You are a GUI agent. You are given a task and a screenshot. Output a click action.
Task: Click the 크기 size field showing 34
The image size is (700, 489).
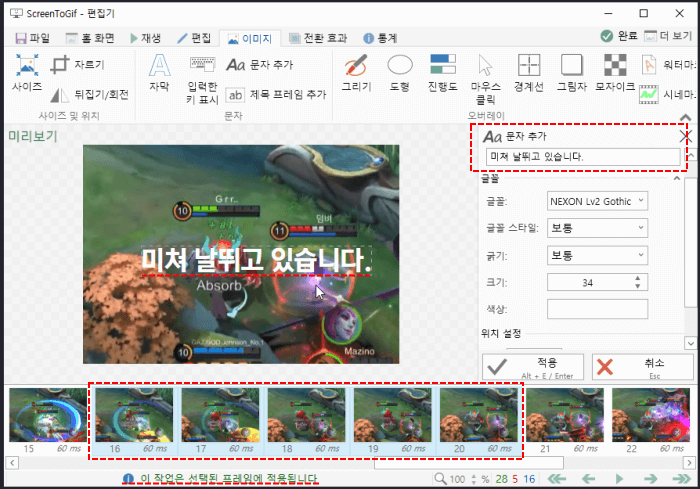pos(588,283)
